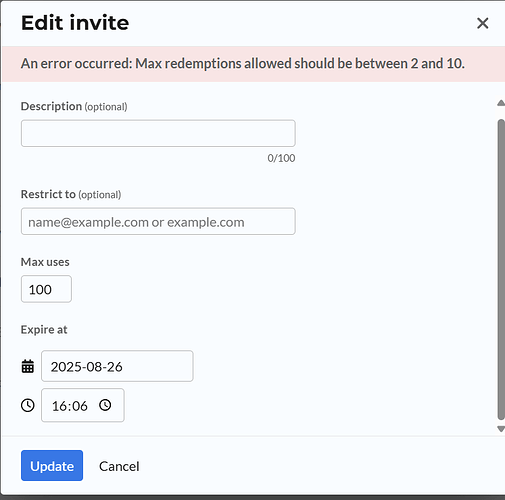Submit changes with the Update button
The image size is (505, 500).
(x=52, y=466)
